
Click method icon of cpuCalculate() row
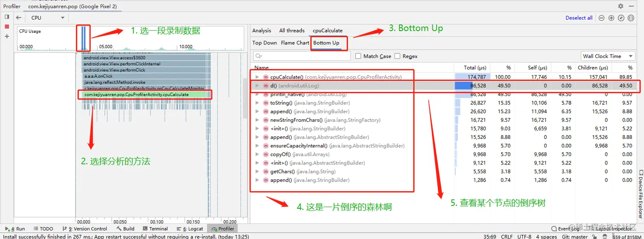266,77
